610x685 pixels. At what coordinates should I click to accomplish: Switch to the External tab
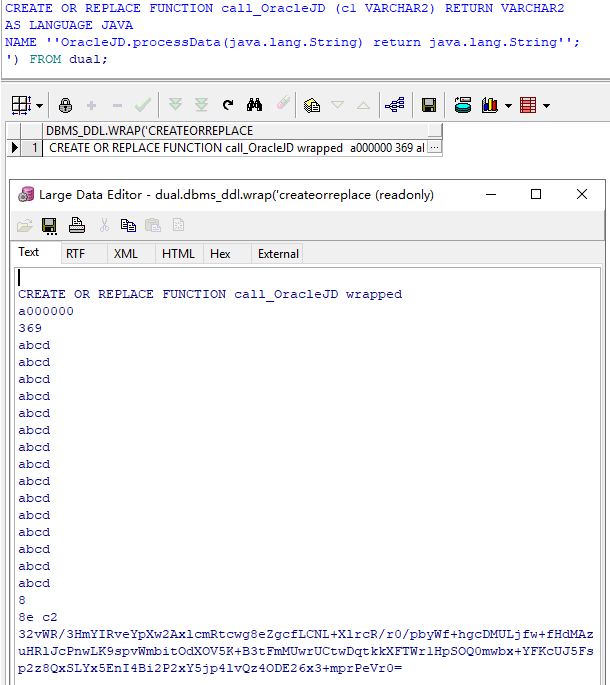pos(278,254)
